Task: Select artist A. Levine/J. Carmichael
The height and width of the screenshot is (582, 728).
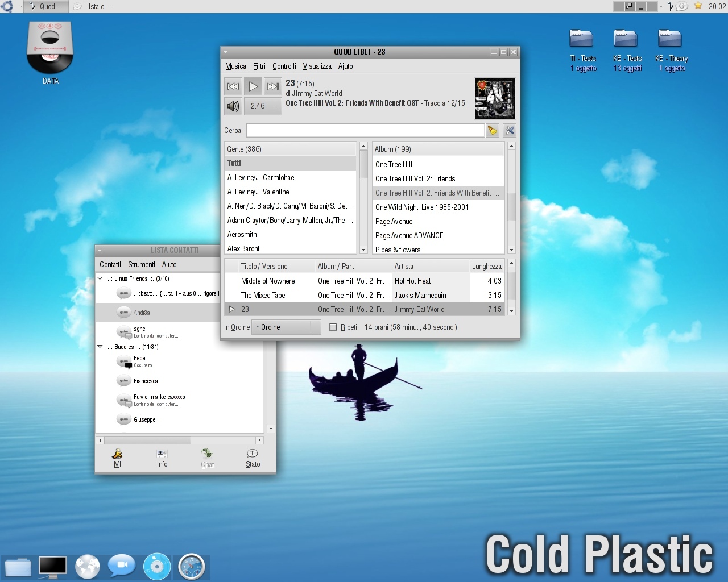Action: pos(290,177)
